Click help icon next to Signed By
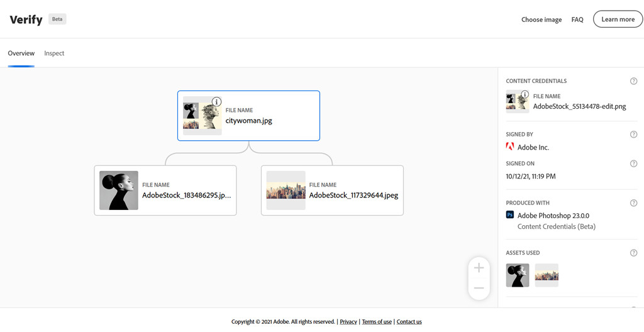Viewport: 644px width, 332px height. click(x=633, y=135)
